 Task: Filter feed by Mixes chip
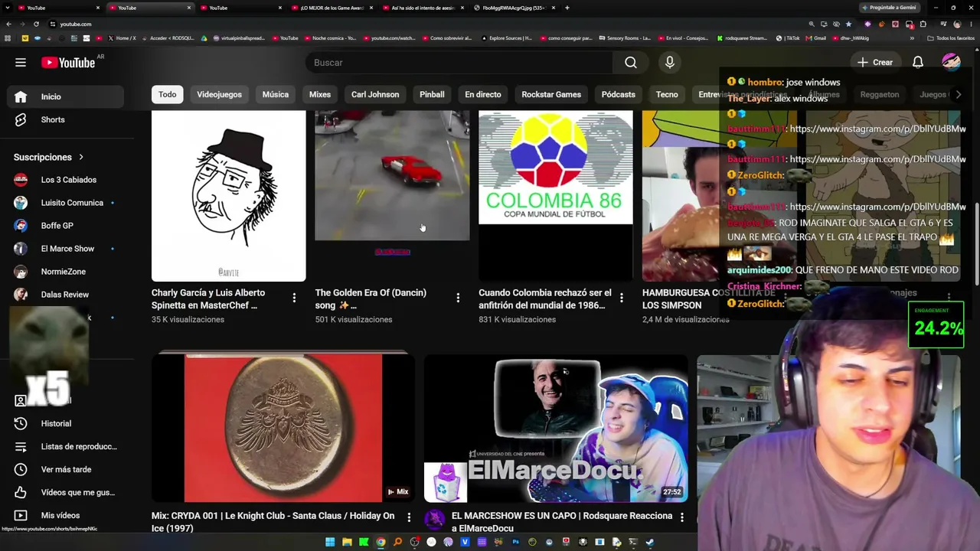coord(320,94)
